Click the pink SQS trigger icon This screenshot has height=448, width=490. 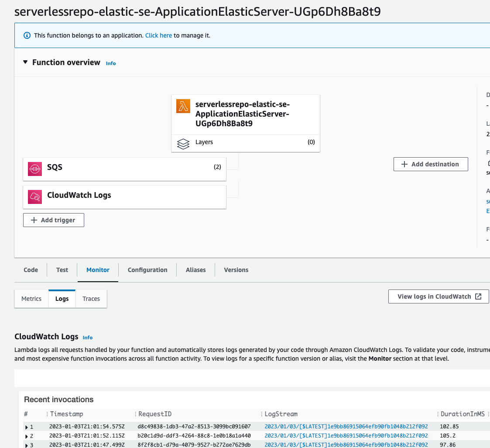(35, 169)
